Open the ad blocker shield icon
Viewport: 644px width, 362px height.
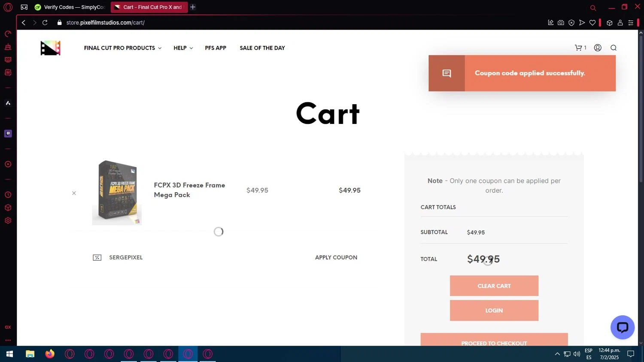coord(571,23)
